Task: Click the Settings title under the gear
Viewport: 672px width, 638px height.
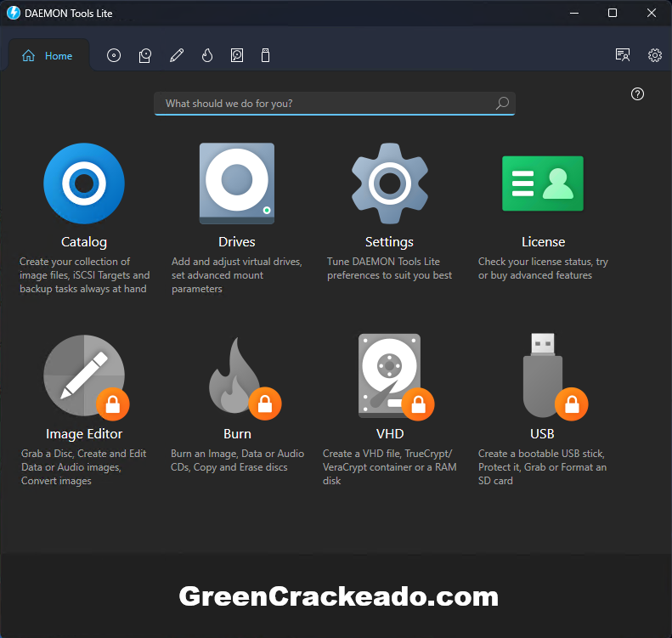Action: pyautogui.click(x=390, y=242)
